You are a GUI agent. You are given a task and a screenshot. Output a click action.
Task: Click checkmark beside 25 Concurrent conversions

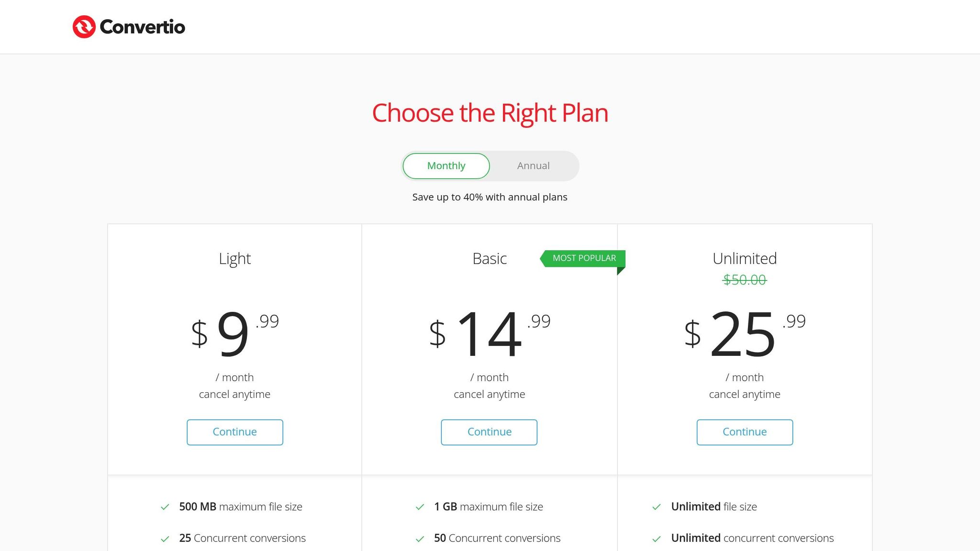pyautogui.click(x=165, y=539)
